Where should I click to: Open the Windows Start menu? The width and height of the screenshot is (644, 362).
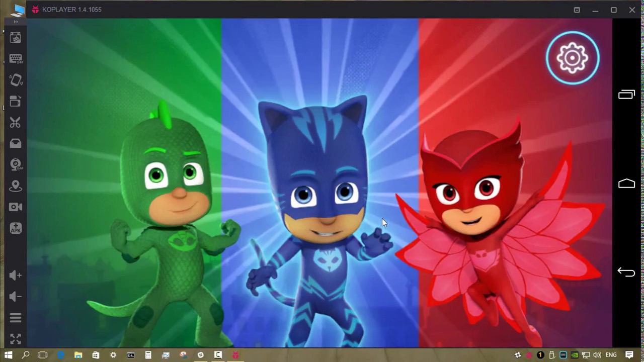[8, 355]
